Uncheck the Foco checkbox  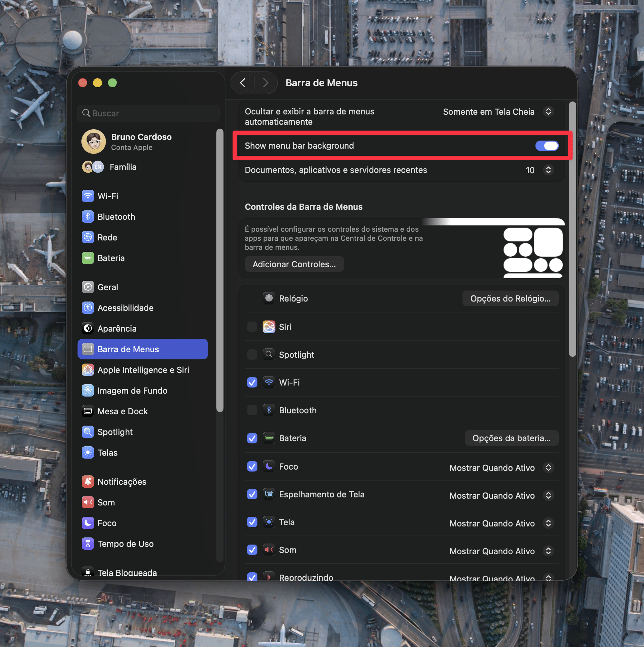[x=252, y=466]
